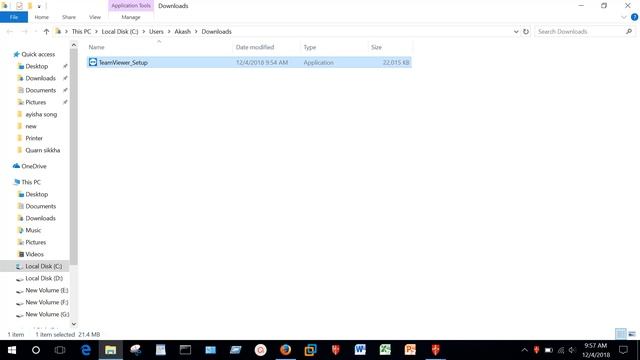Image resolution: width=640 pixels, height=360 pixels.
Task: Click the Cortana search circle on taskbar
Action: click(x=36, y=350)
